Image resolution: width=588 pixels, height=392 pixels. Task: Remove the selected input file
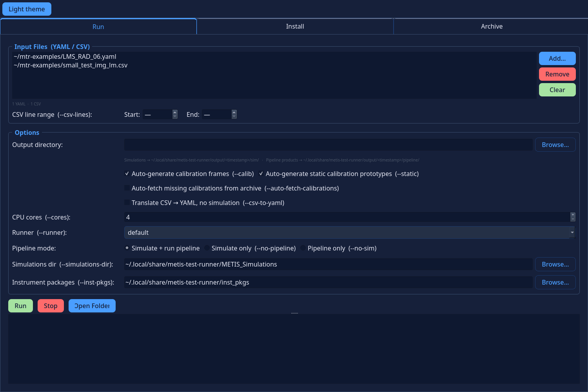click(x=557, y=74)
